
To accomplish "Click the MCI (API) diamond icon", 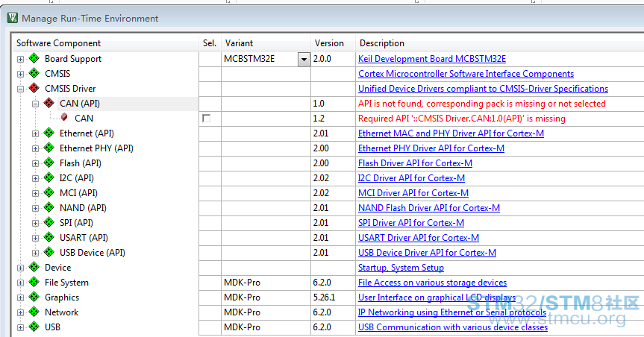I will click(49, 192).
